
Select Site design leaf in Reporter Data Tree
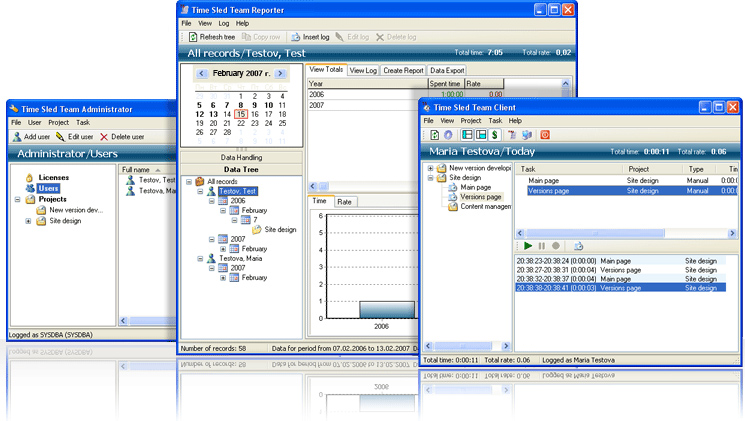[x=280, y=230]
